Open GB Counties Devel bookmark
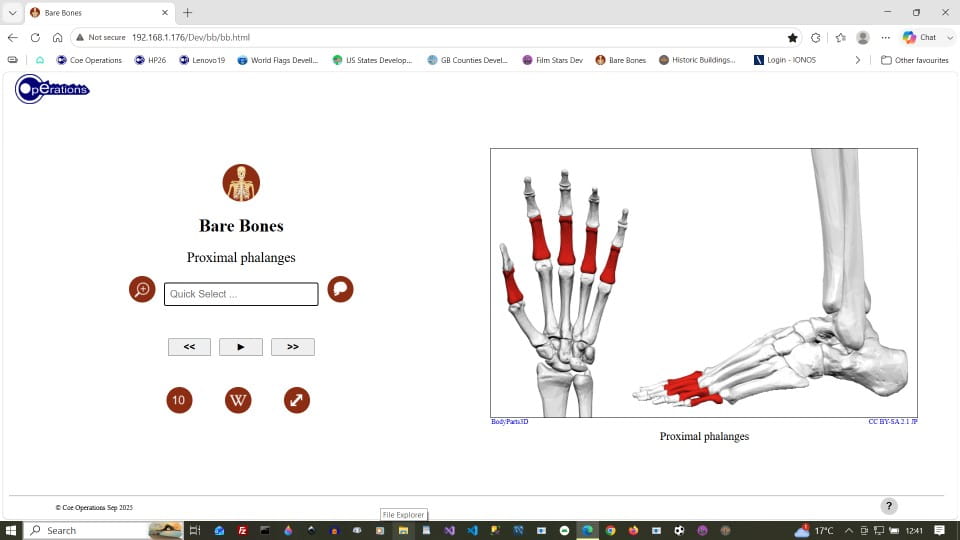The image size is (960, 540). tap(468, 60)
